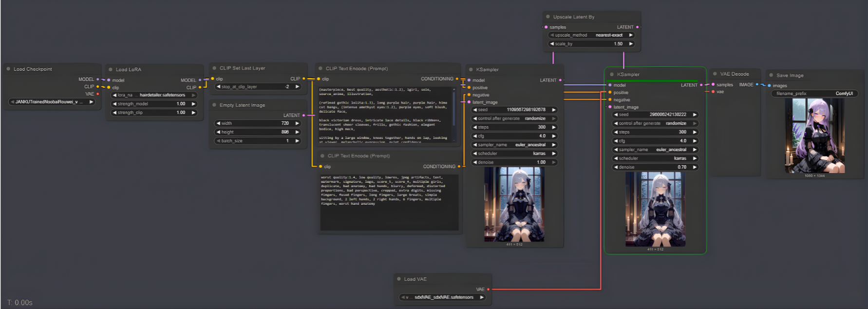Open the upscale_method nearest-exact selector
This screenshot has height=309, width=868.
point(591,35)
